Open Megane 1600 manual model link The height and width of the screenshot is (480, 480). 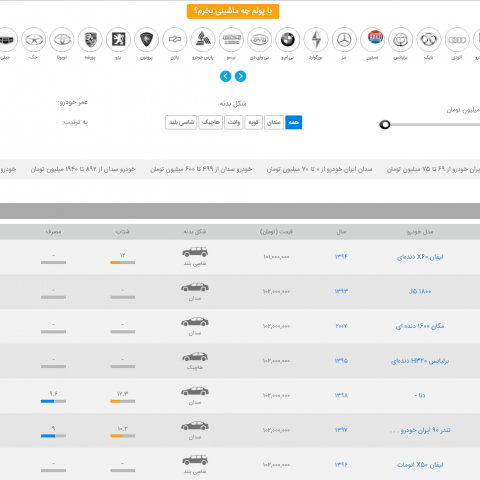click(x=420, y=326)
